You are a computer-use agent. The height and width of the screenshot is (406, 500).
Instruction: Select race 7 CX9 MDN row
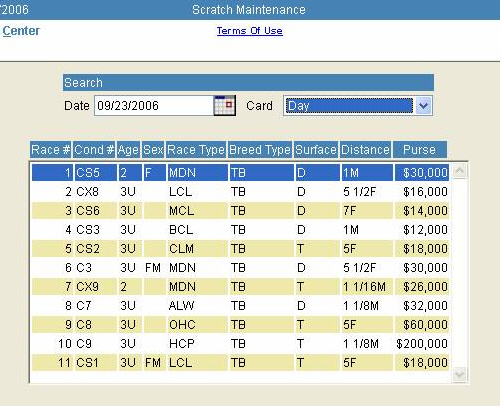point(240,287)
